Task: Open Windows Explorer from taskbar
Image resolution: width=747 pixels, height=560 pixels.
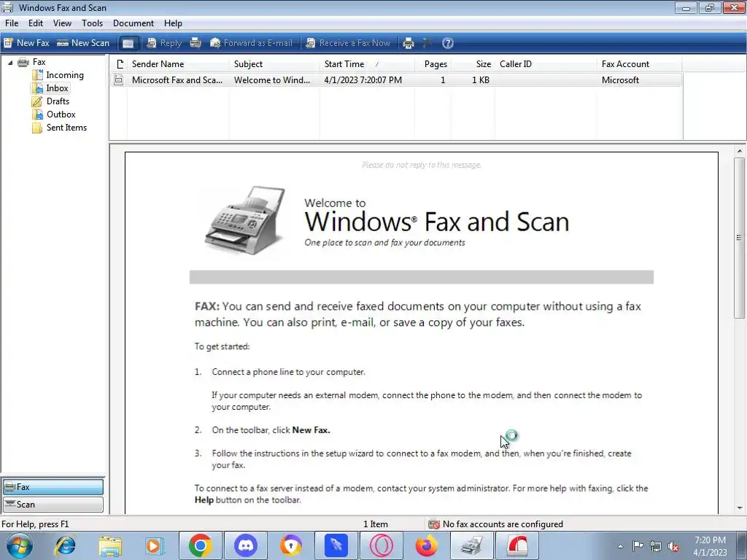Action: [110, 545]
